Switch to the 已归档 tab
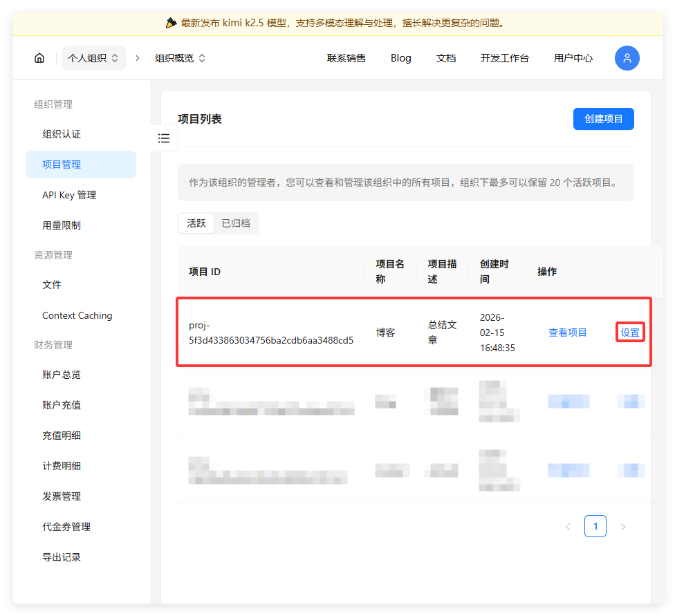This screenshot has width=675, height=616. click(x=236, y=223)
